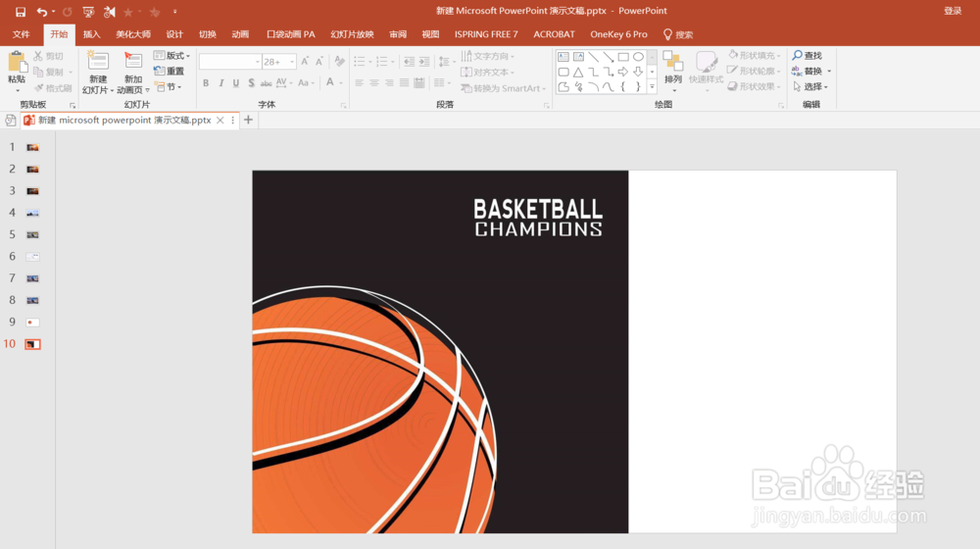
Task: Open the OneKey 6 Pro tab
Action: [618, 34]
